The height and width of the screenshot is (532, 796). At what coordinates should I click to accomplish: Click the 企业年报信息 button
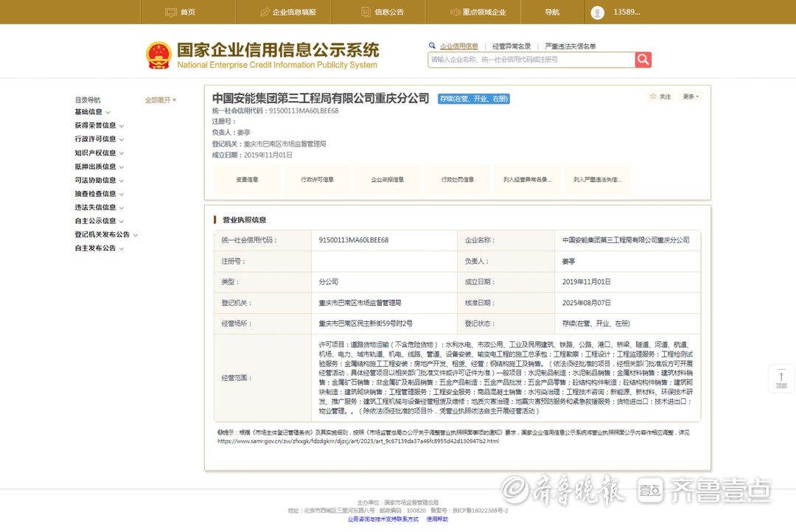[x=387, y=180]
